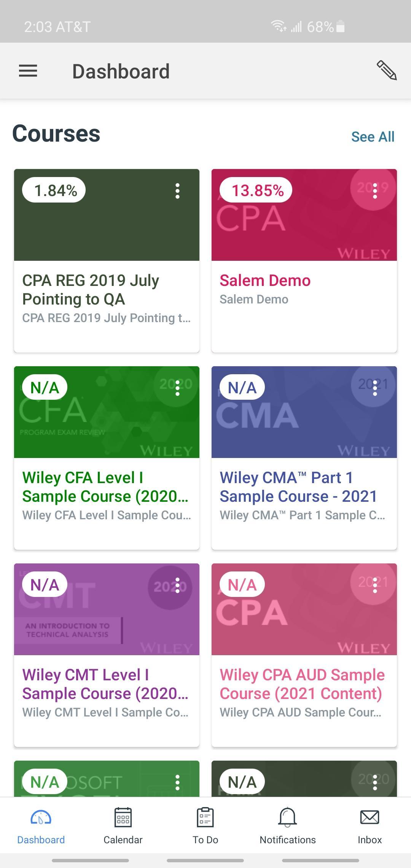
Task: Select the Wiley CMA Part 1 banner thumbnail
Action: coord(304,412)
